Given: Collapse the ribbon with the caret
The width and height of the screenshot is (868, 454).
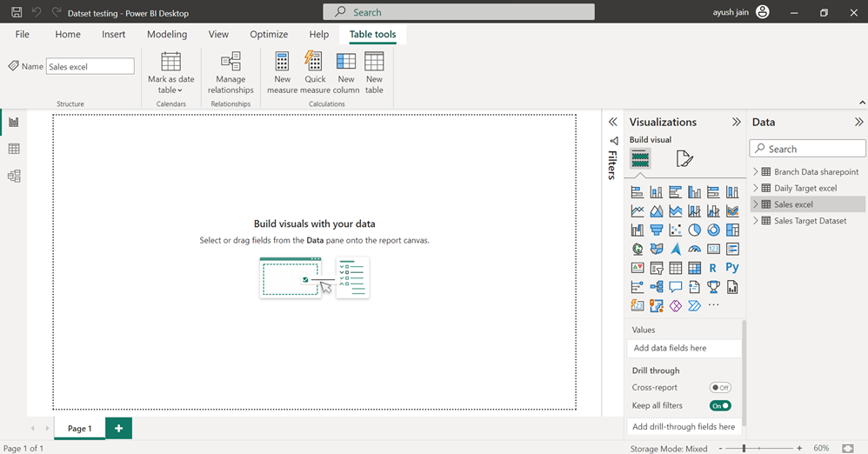Looking at the screenshot, I should [x=862, y=103].
